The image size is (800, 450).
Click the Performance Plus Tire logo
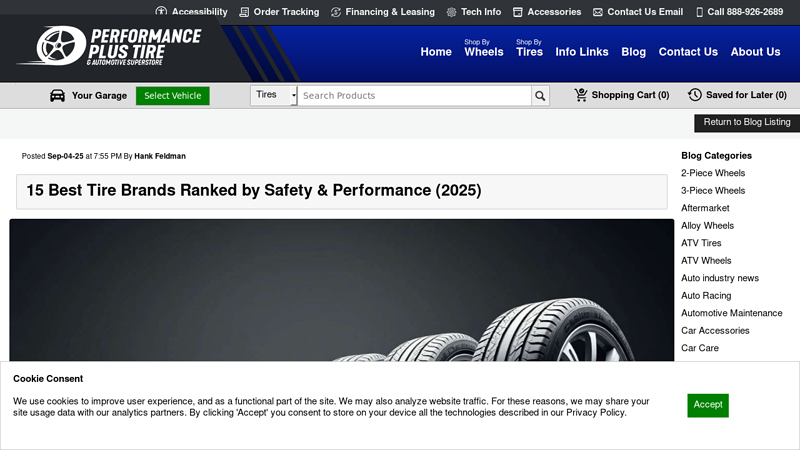coord(110,46)
